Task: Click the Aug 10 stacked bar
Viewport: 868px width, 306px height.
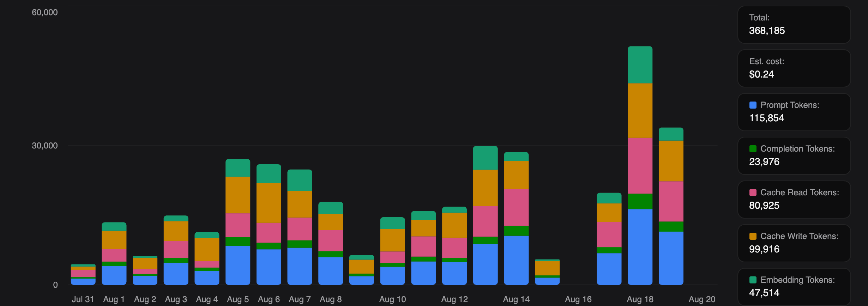Action: pyautogui.click(x=392, y=251)
